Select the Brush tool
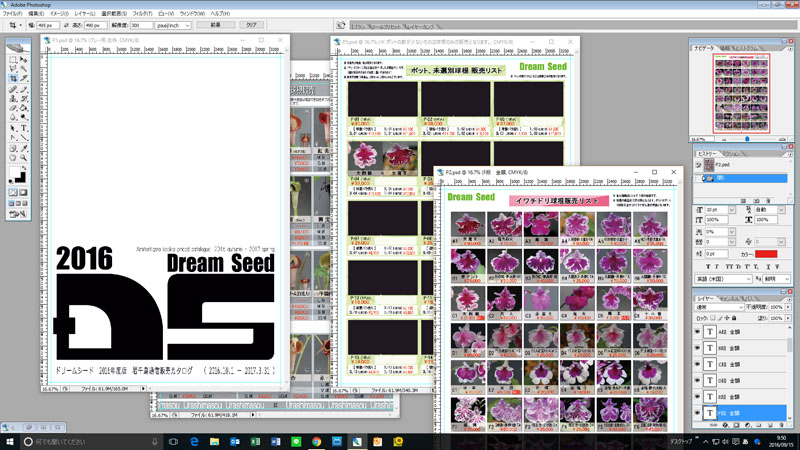This screenshot has width=800, height=450. click(23, 89)
